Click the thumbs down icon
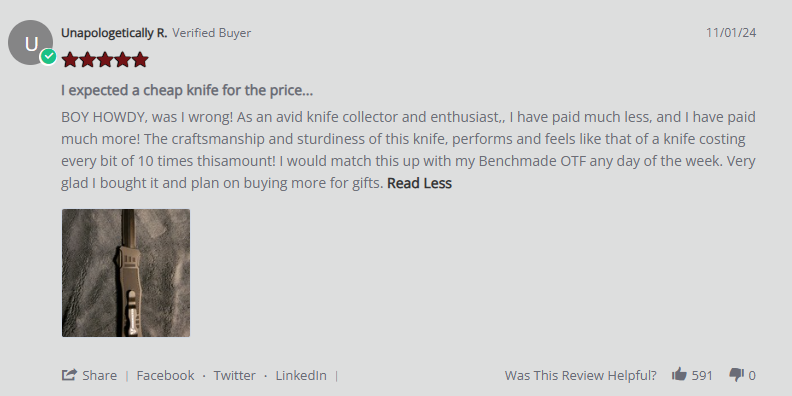Screen dimensions: 792x396 click(736, 375)
